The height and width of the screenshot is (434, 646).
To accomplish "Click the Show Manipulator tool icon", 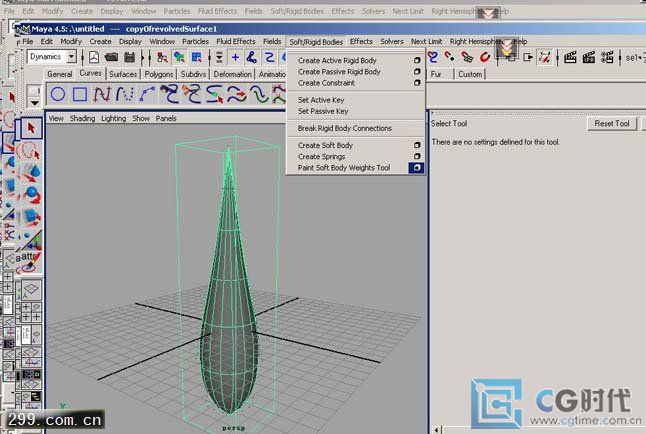I will point(31,239).
